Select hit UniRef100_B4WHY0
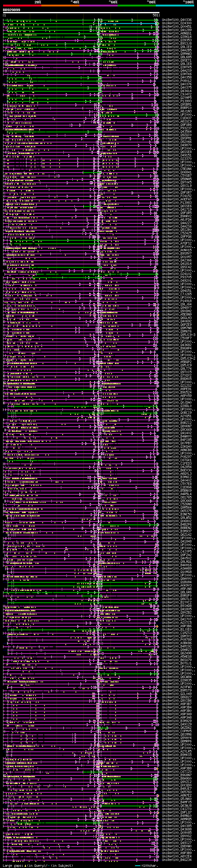Image resolution: width=197 pixels, height=868 pixels. click(x=177, y=436)
